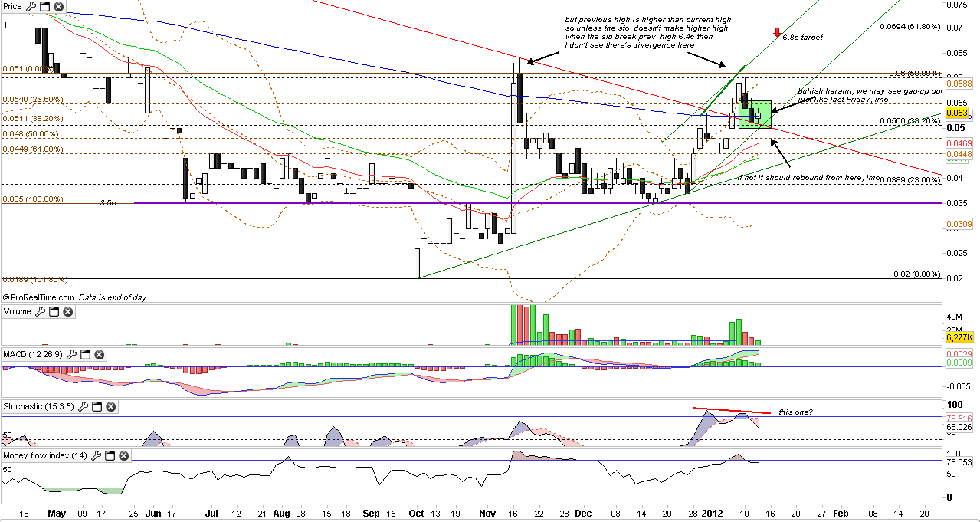Remove the MACD indicator panel

click(x=100, y=355)
